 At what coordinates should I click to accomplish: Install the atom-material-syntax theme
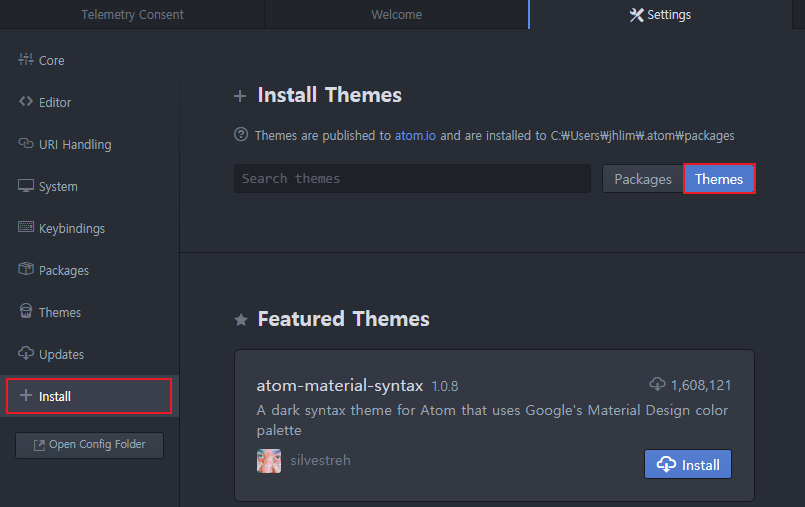click(x=688, y=464)
